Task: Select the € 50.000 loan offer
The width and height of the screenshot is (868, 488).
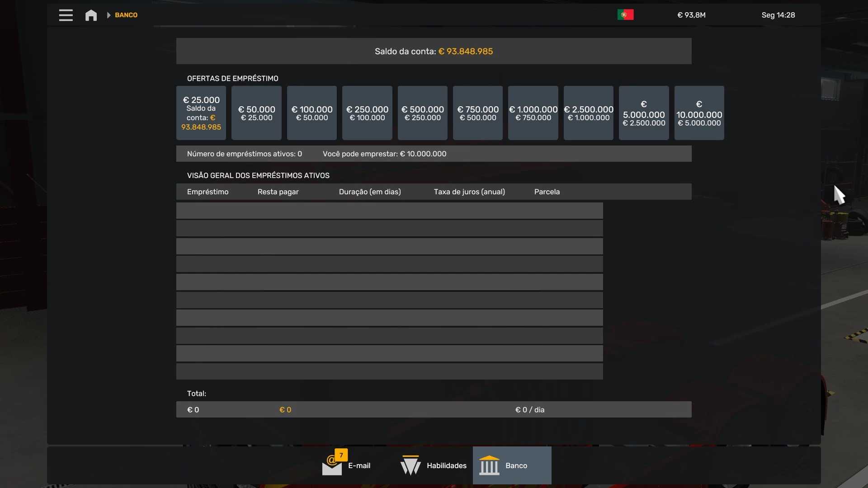Action: 256,113
